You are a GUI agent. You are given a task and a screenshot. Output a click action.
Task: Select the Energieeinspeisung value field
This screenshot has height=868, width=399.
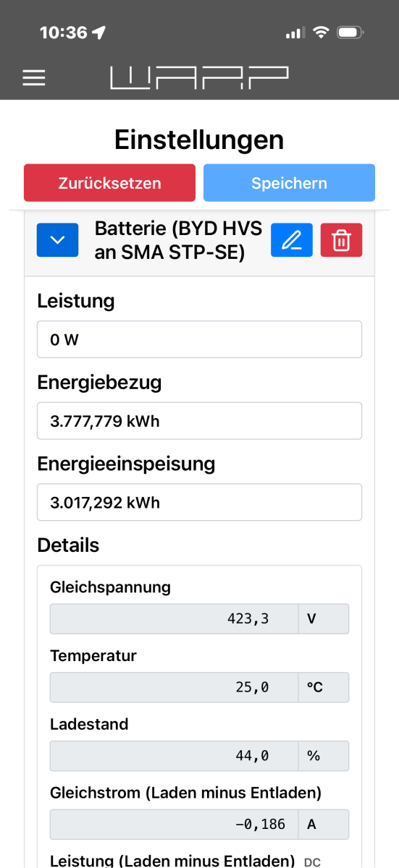pyautogui.click(x=199, y=502)
